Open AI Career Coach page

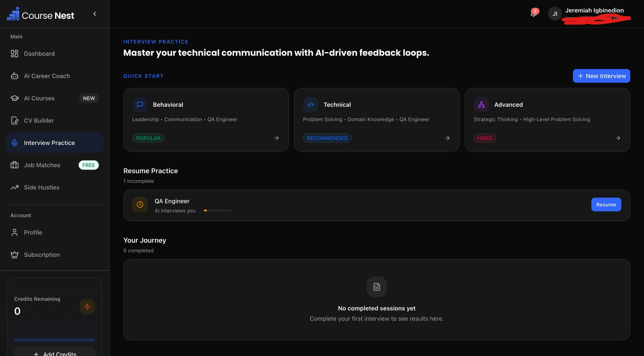point(55,76)
